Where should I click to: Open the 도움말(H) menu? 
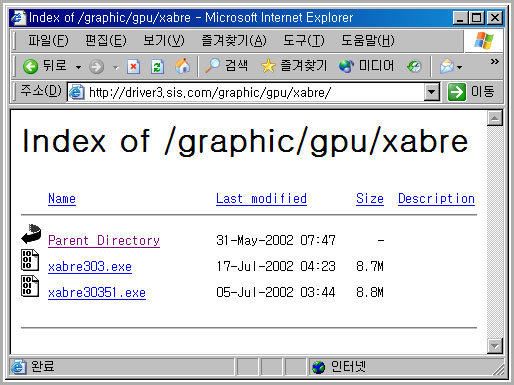pos(368,41)
